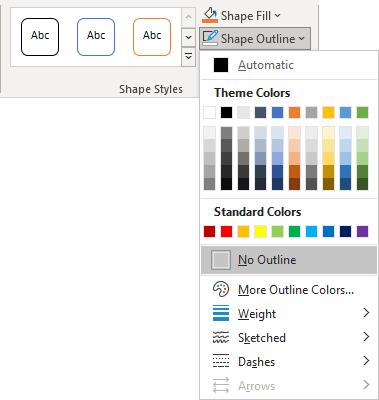
Task: Open the Dashes line pattern submenu
Action: pos(289,361)
